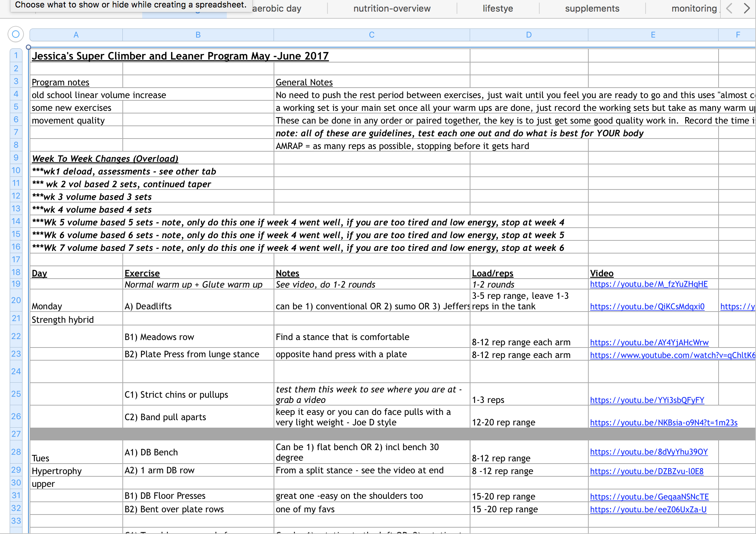Show next sheet tabs with right arrow
Screen dimensions: 756x534
point(747,8)
